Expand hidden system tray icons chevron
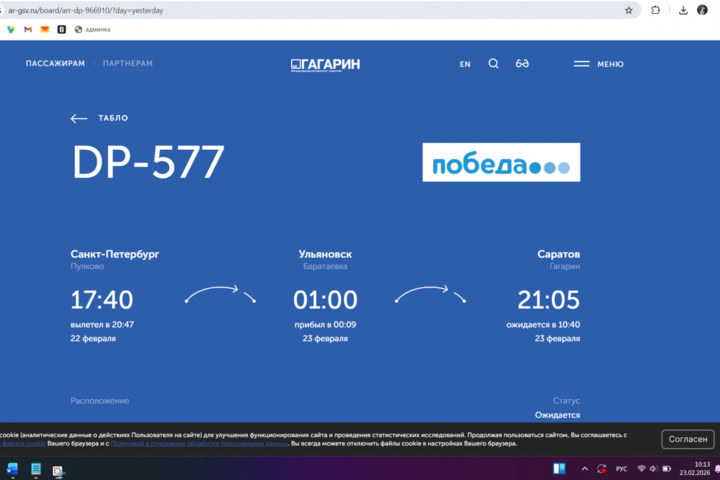The height and width of the screenshot is (480, 720). coord(585,468)
